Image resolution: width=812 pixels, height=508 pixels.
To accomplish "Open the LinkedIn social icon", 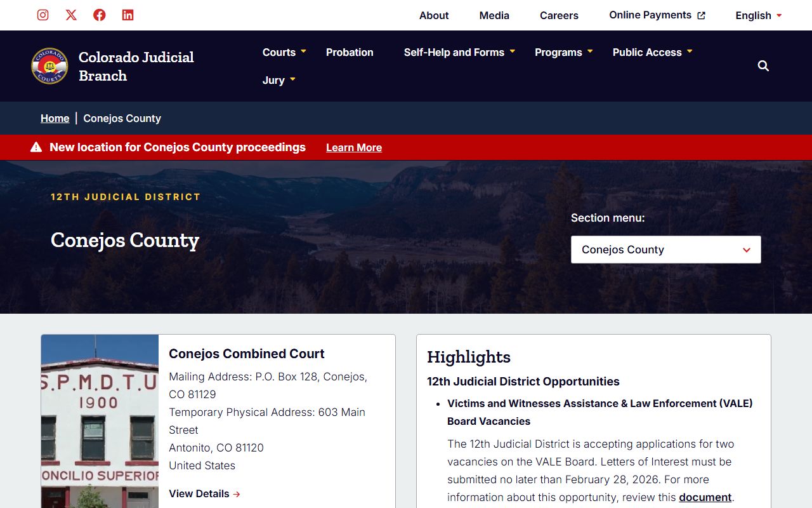I will (x=128, y=15).
